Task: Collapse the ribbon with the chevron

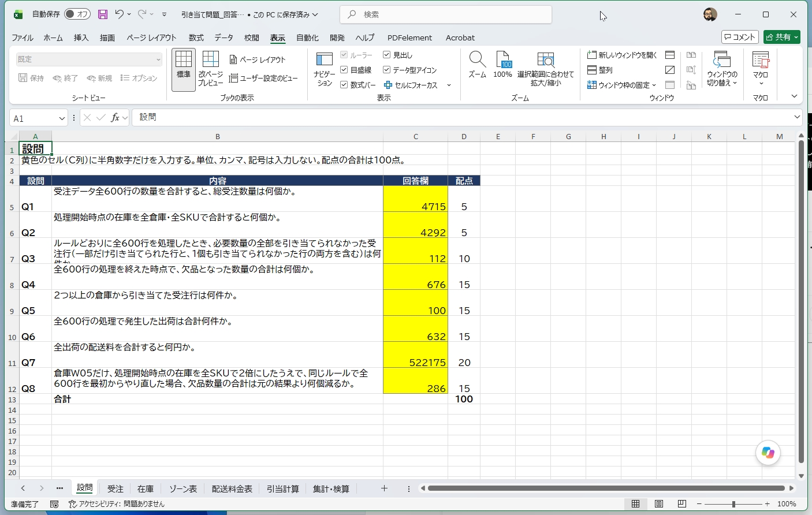Action: pos(794,96)
